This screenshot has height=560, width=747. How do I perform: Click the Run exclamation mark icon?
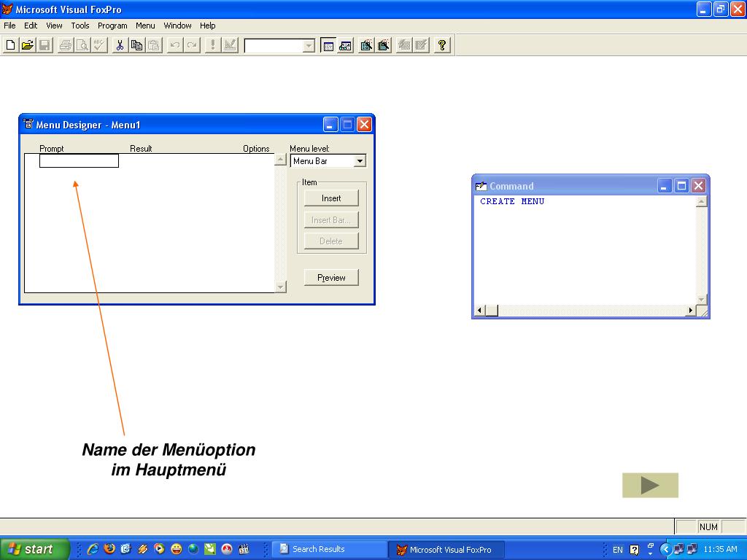pyautogui.click(x=212, y=45)
